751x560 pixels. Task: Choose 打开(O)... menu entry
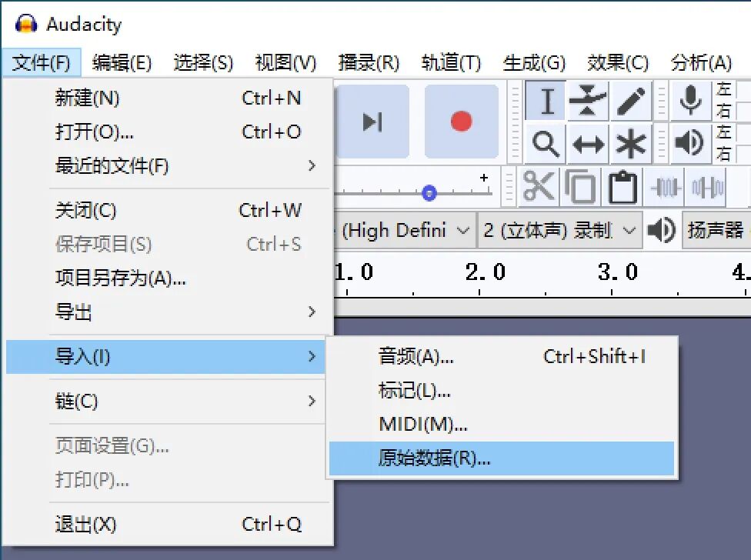tap(168, 132)
